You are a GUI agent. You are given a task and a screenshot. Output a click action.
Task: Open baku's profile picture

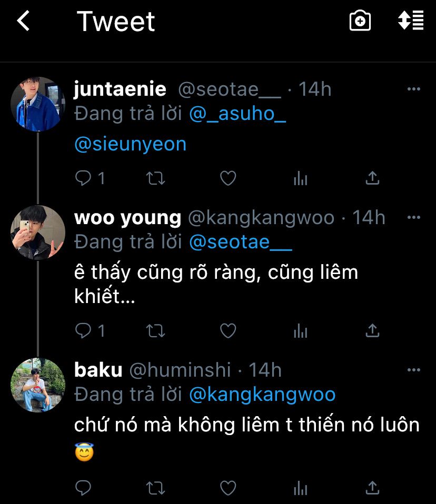pos(37,385)
